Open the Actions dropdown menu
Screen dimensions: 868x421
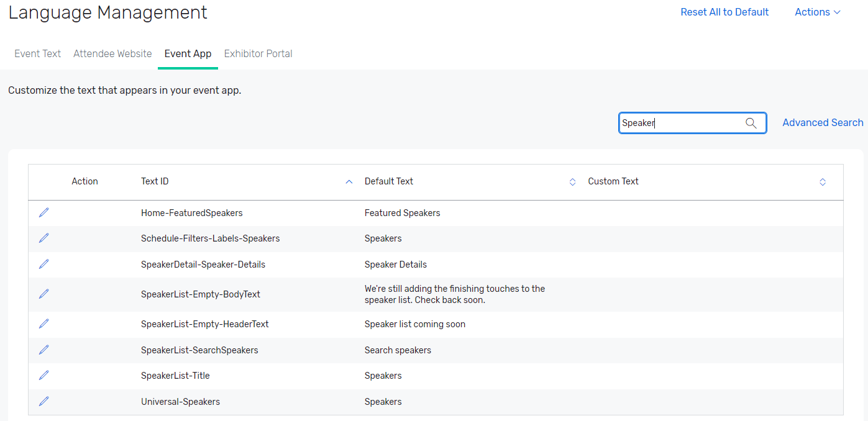click(x=817, y=12)
